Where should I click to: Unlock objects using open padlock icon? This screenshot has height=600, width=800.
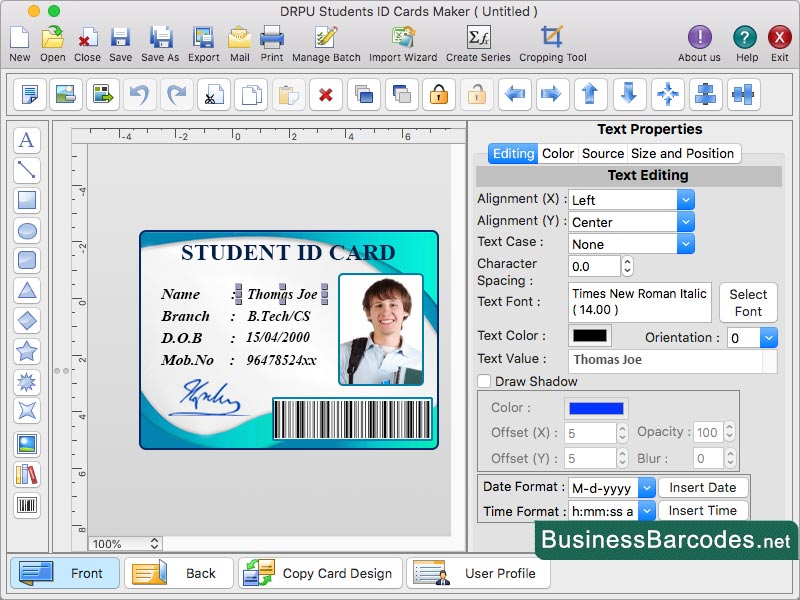tap(476, 95)
